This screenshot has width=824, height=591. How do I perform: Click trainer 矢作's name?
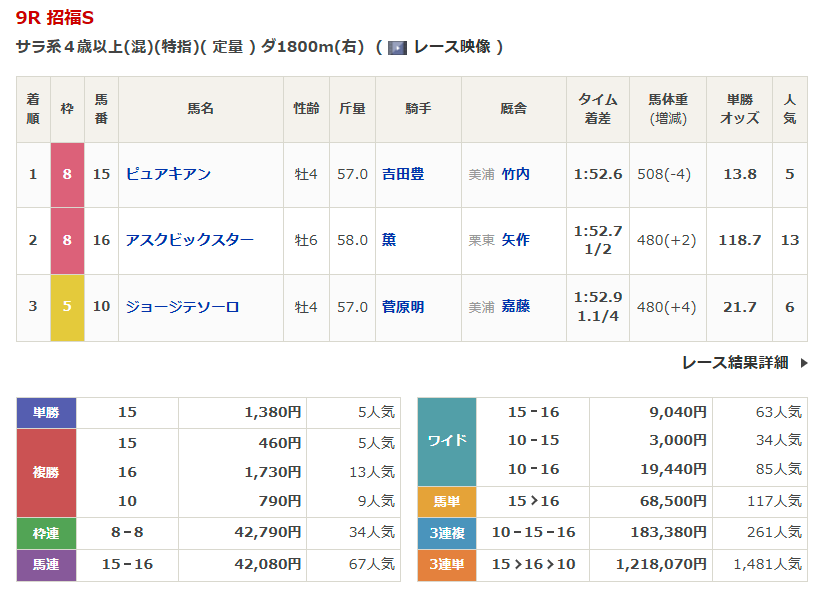point(516,240)
